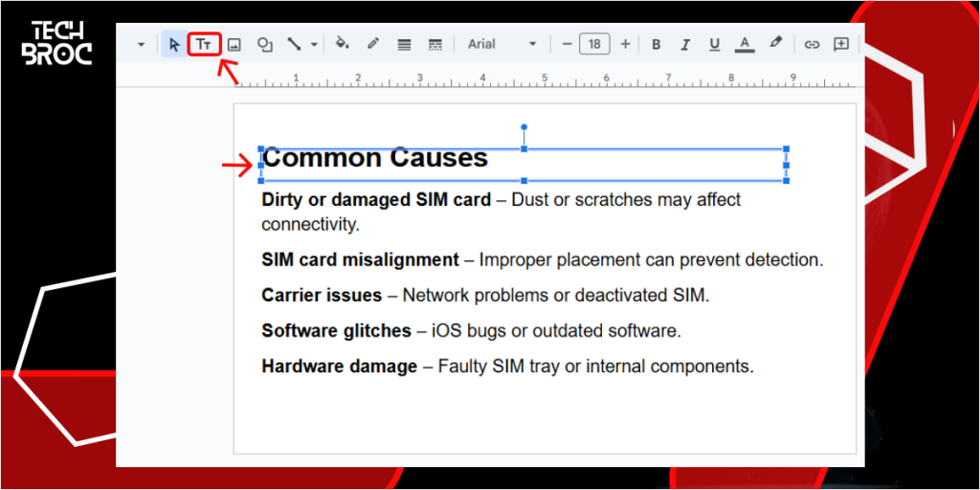The image size is (980, 490).
Task: Open the Arial font dropdown
Action: coord(501,44)
